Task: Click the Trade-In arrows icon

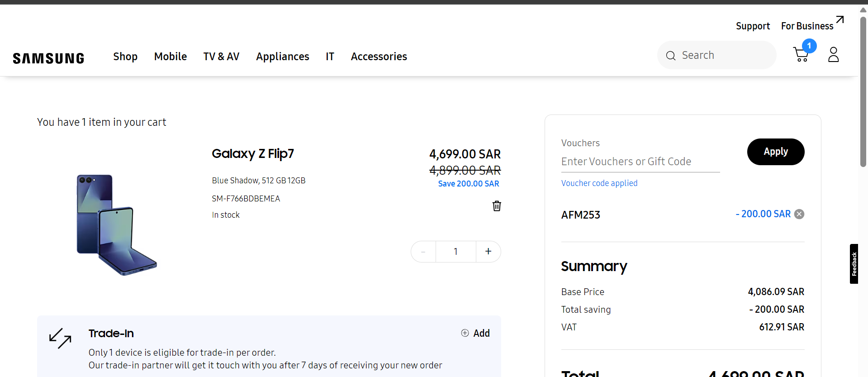Action: click(x=60, y=339)
